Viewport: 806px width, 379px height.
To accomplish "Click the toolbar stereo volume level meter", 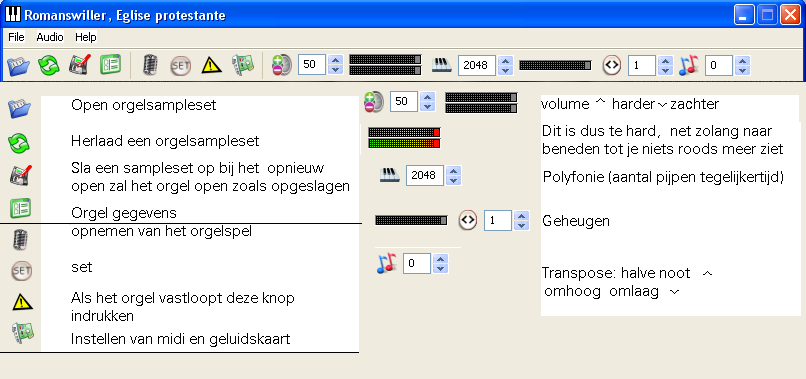I will coord(386,65).
